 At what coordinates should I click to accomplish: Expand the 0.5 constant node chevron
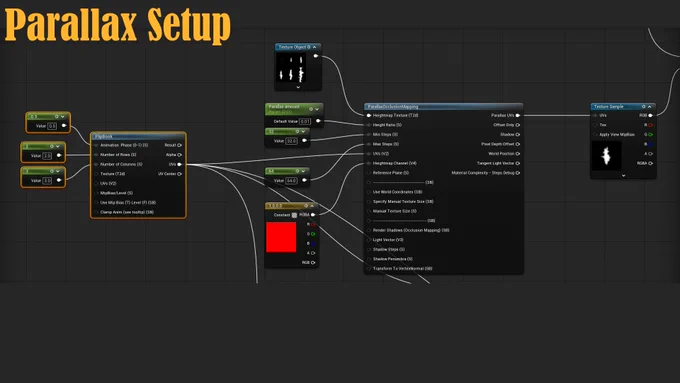tap(63, 117)
